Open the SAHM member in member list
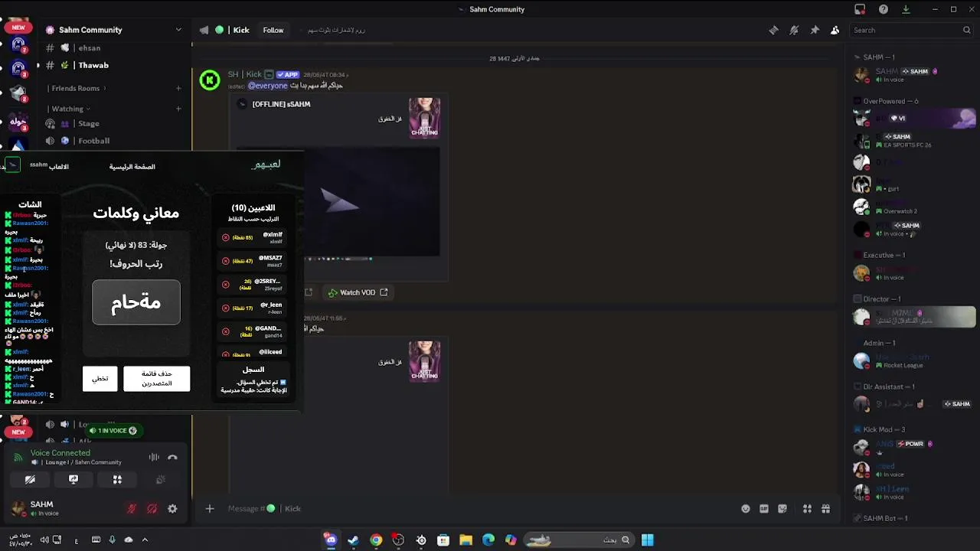The height and width of the screenshot is (551, 980). [x=915, y=75]
